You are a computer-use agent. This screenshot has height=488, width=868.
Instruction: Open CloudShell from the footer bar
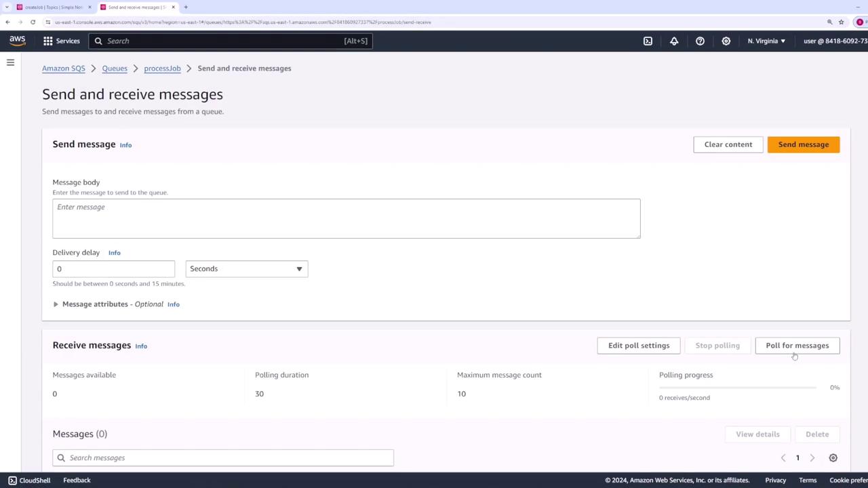(29, 481)
